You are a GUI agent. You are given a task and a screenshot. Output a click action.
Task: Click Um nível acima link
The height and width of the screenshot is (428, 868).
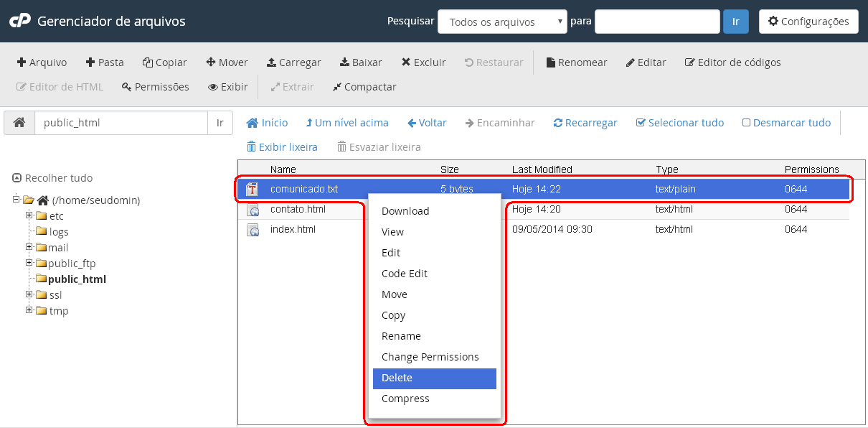pyautogui.click(x=347, y=123)
